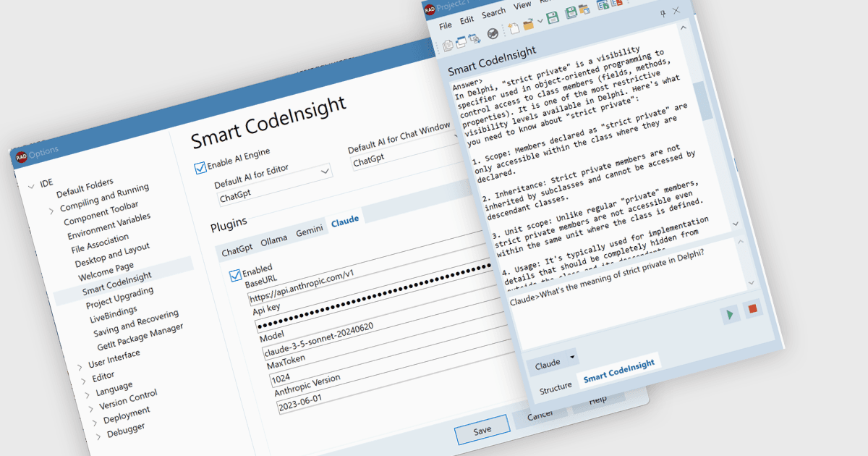The image size is (868, 456).
Task: Click the Cancel button in Options
Action: pyautogui.click(x=540, y=415)
